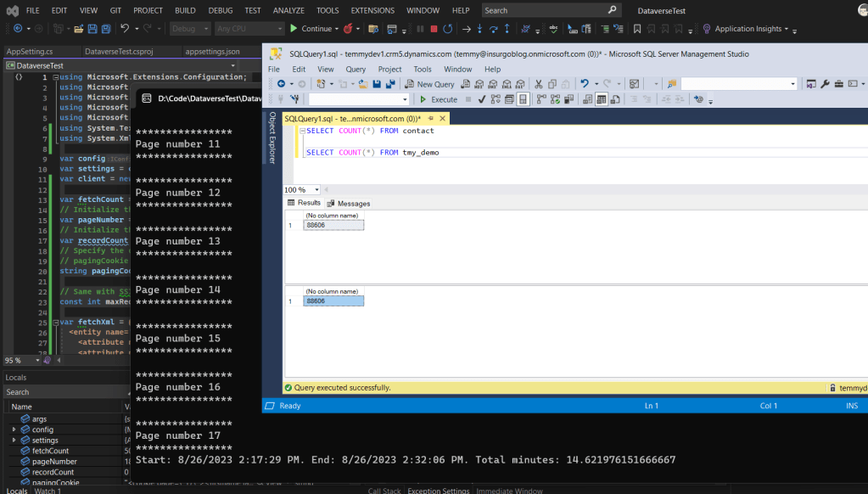868x494 pixels.
Task: Expand the settings variable in Locals
Action: click(14, 441)
